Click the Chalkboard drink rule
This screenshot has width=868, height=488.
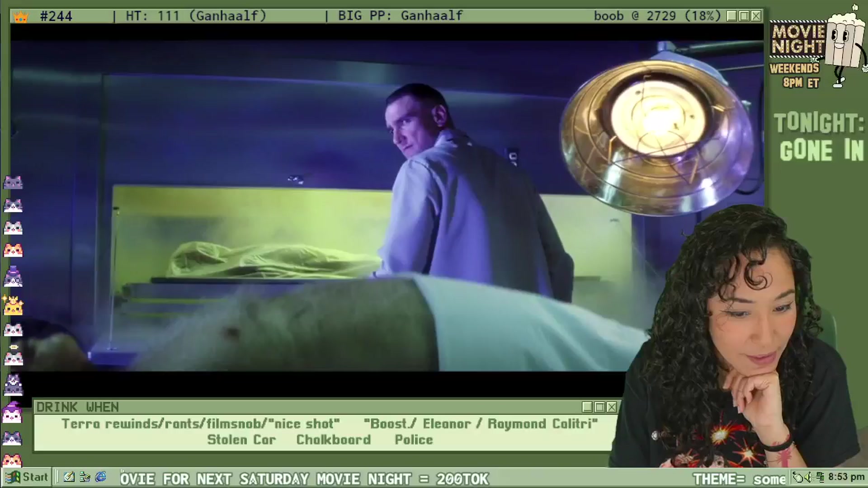334,440
